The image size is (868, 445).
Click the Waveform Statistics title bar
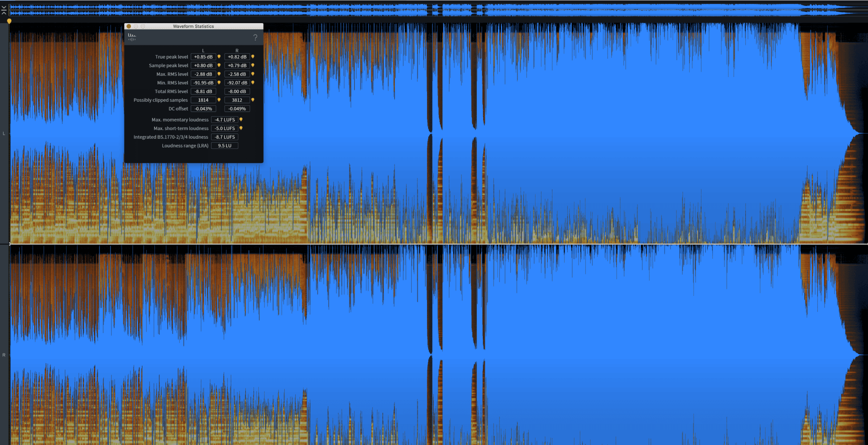pyautogui.click(x=193, y=26)
